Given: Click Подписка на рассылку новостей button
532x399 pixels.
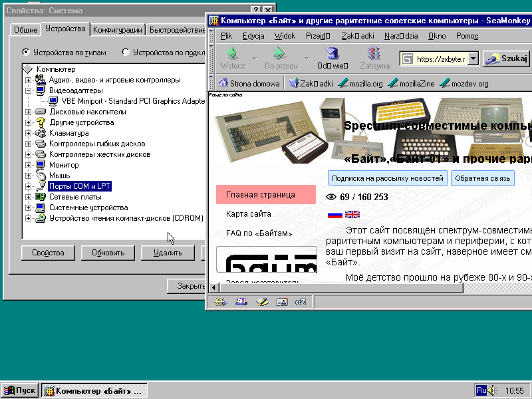Looking at the screenshot, I should pyautogui.click(x=388, y=178).
